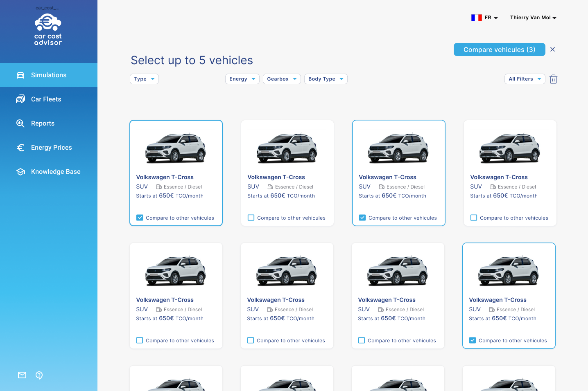Click fuel pump icon on first top-row card
The width and height of the screenshot is (588, 391).
[159, 187]
